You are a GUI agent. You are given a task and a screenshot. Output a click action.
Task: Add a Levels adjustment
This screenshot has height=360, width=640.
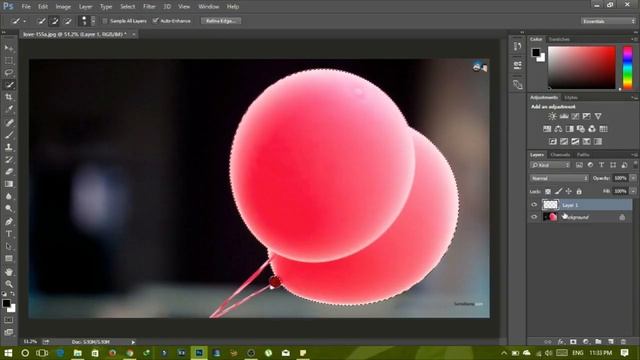click(x=564, y=116)
